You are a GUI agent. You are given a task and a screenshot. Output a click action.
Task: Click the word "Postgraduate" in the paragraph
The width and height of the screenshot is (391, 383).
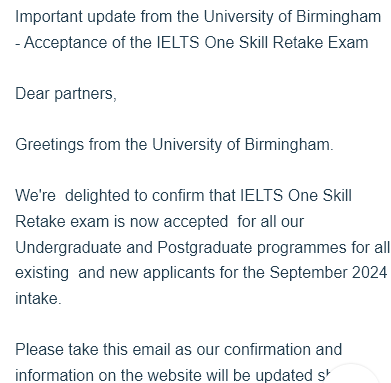click(x=205, y=248)
